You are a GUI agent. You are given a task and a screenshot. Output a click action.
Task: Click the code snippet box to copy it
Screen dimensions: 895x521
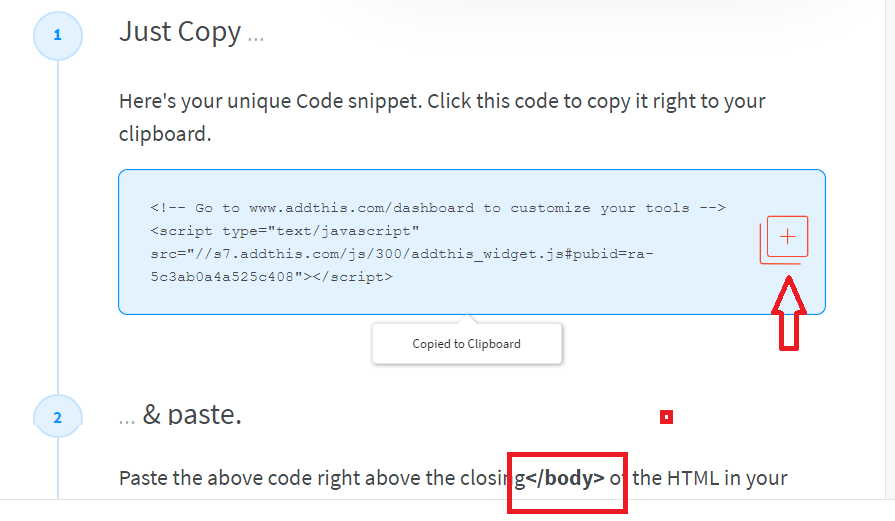[472, 242]
